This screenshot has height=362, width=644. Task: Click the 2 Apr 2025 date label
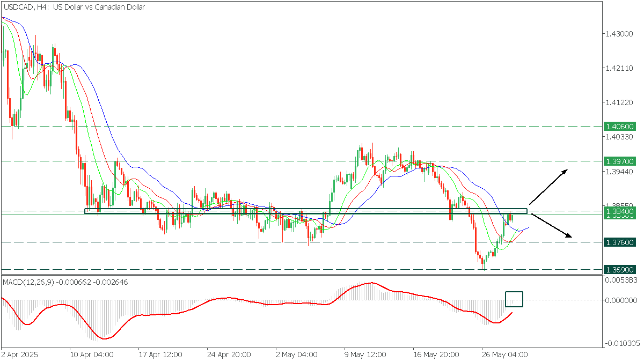(19, 354)
